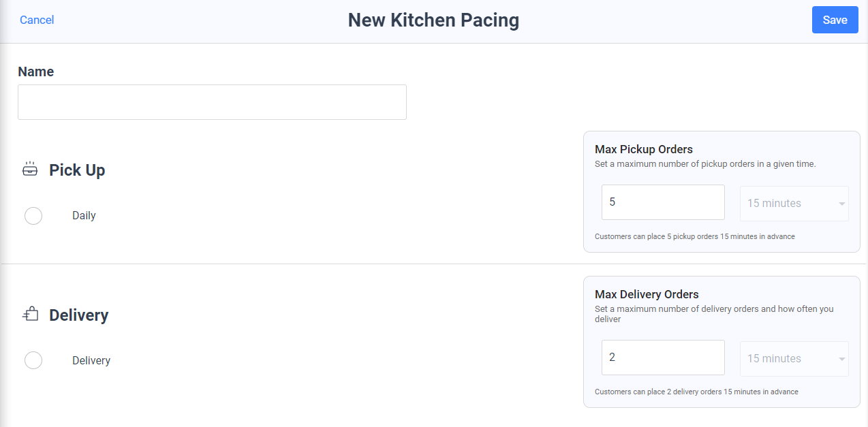Screen dimensions: 868x427
Task: Focus the Name input field
Action: tap(212, 102)
